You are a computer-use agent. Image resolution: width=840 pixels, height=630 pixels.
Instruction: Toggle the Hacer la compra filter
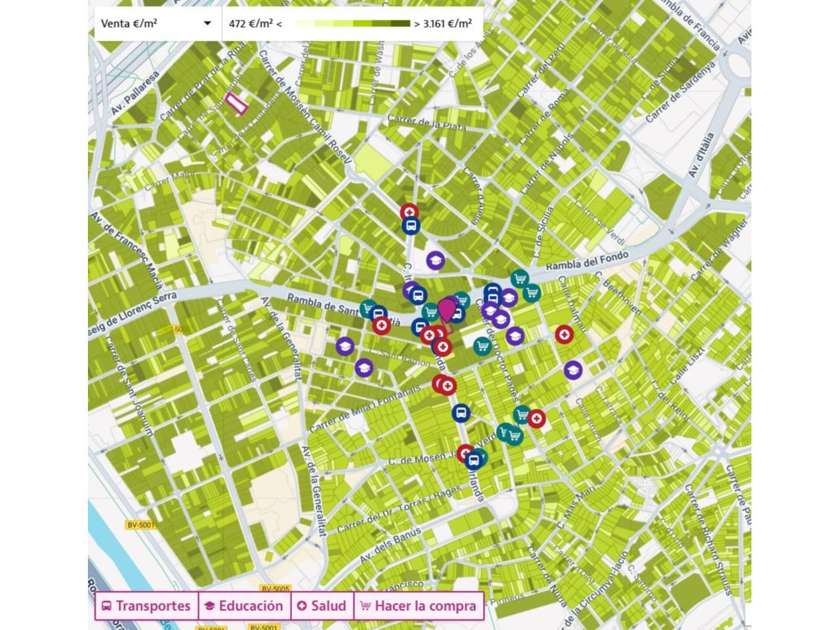click(419, 606)
